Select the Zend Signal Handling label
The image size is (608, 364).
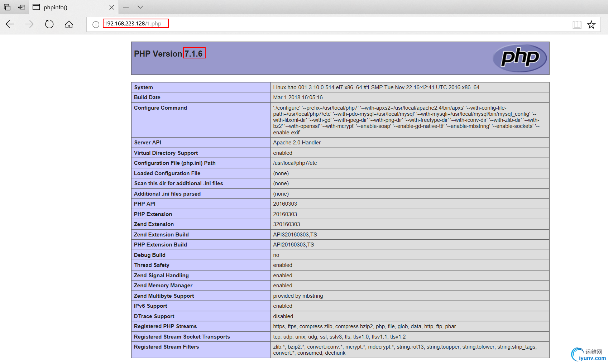(161, 276)
